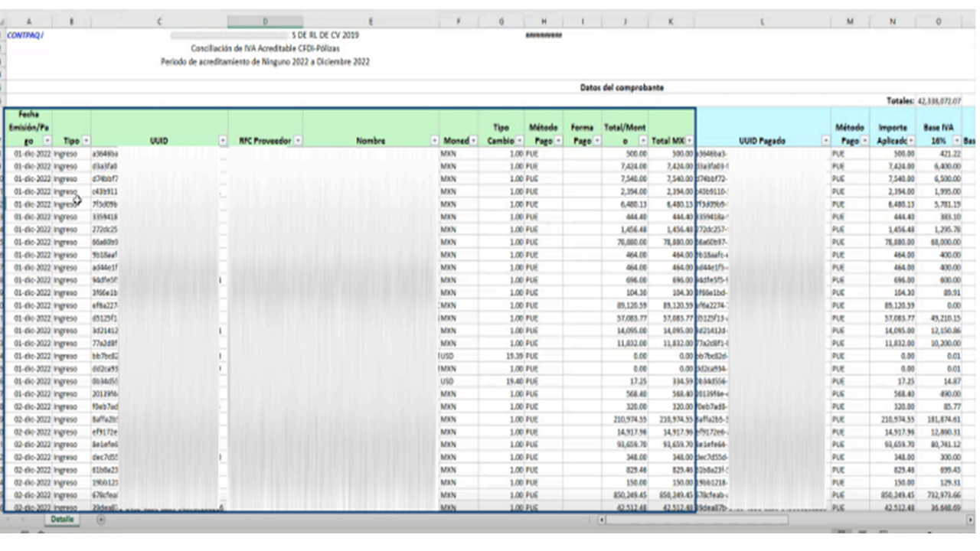Select the 'Periodo de acreditamiento' subtitle line
980x551 pixels.
coord(265,62)
